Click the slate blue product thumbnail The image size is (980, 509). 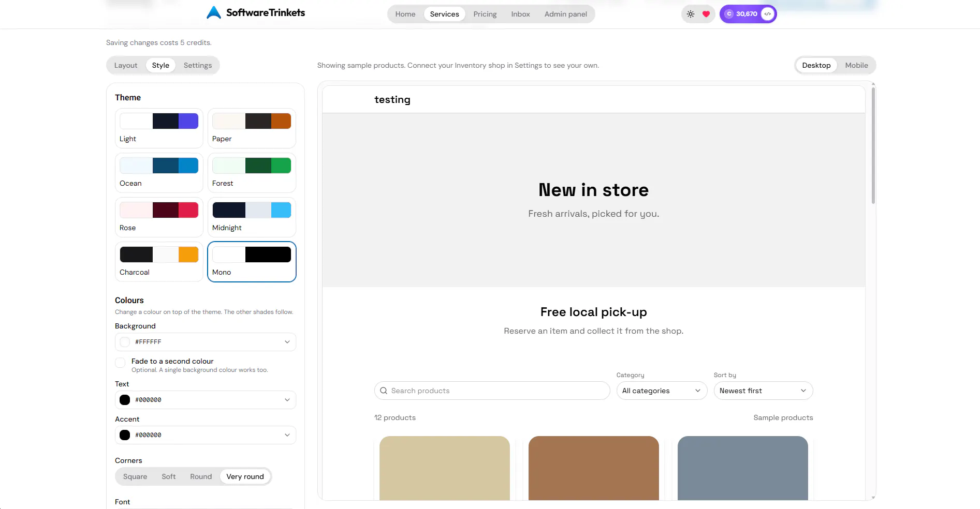[743, 468]
